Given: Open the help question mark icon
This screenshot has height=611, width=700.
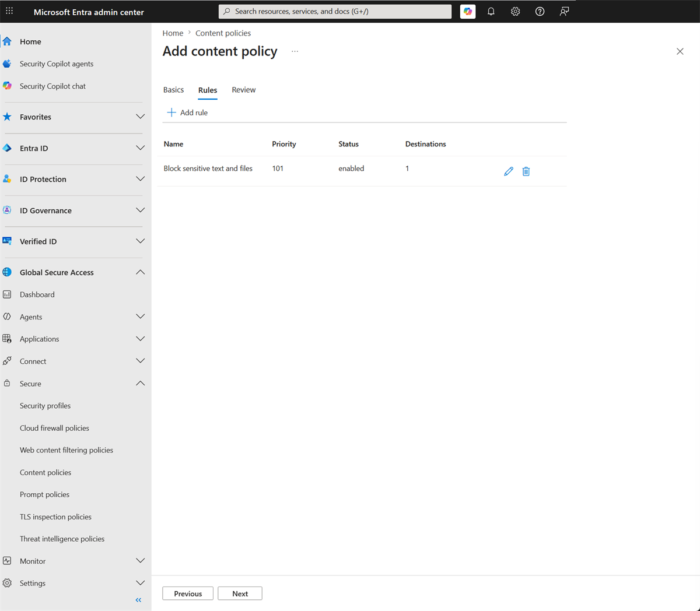Looking at the screenshot, I should tap(540, 11).
